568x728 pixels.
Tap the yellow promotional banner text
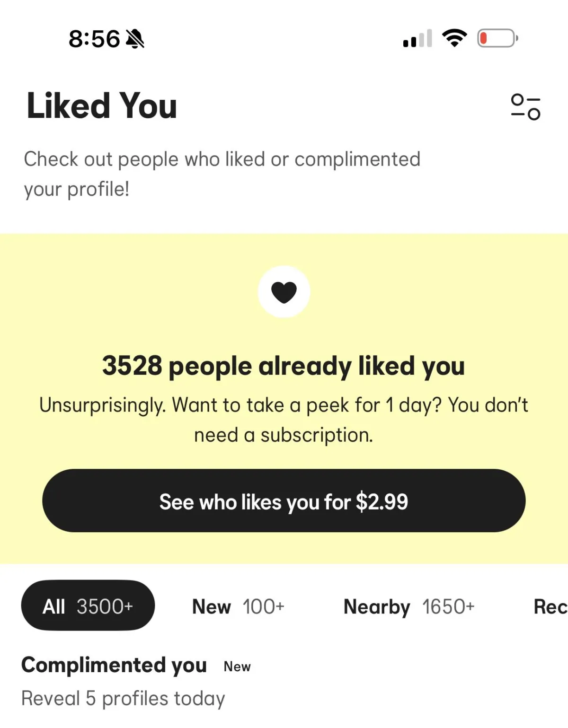[x=284, y=420]
